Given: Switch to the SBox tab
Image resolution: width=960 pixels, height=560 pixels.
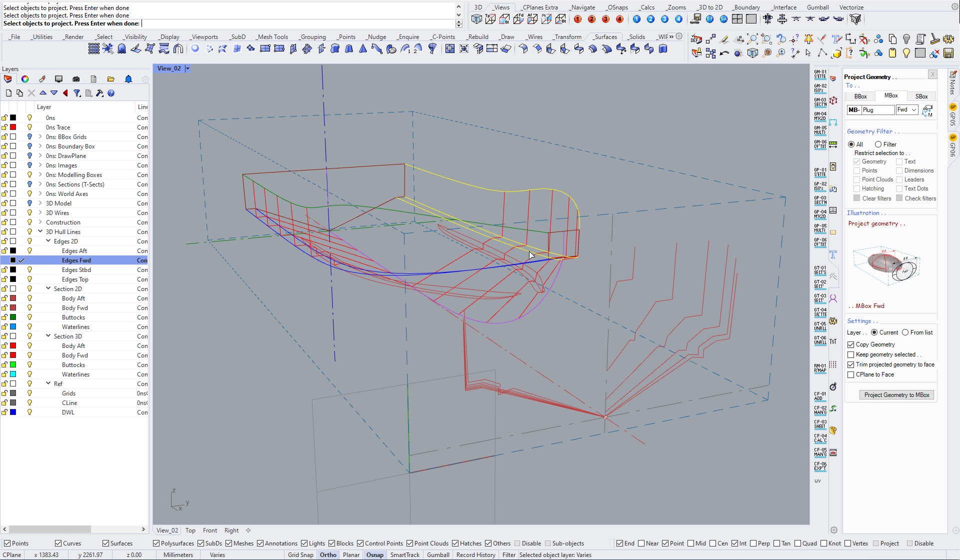Looking at the screenshot, I should pyautogui.click(x=921, y=96).
